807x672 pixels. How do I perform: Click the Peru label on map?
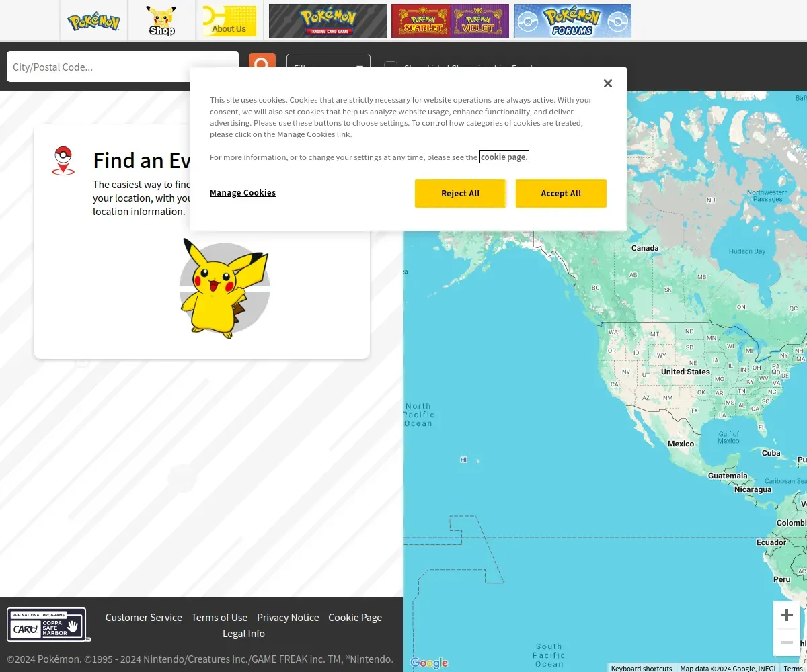pyautogui.click(x=782, y=579)
